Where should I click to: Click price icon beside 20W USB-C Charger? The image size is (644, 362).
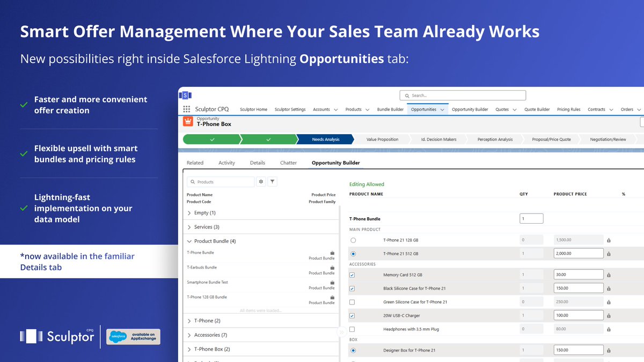[609, 315]
